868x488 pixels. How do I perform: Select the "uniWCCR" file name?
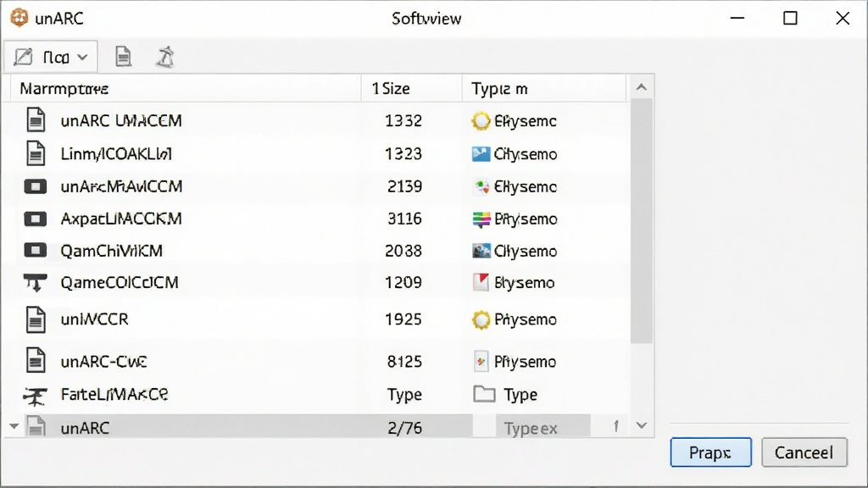click(x=95, y=319)
